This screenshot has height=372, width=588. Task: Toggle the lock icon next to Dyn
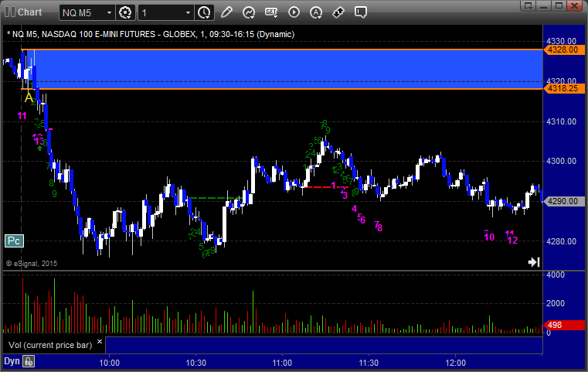[x=29, y=361]
